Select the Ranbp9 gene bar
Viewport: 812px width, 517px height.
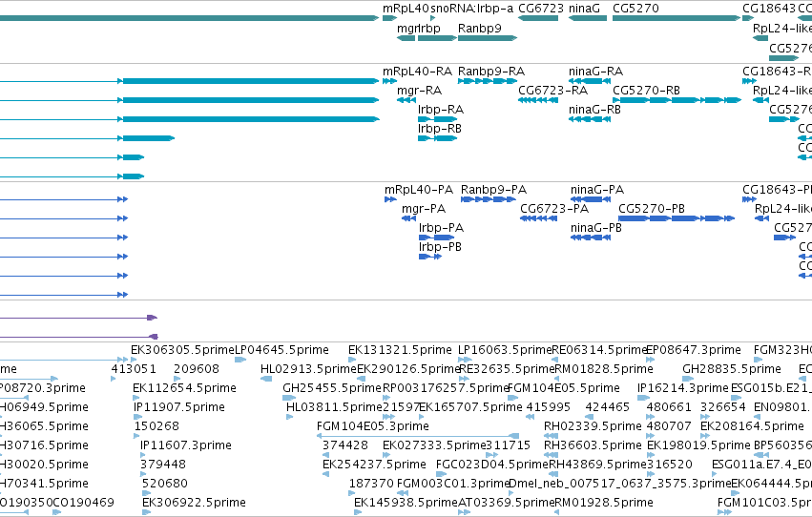click(488, 38)
